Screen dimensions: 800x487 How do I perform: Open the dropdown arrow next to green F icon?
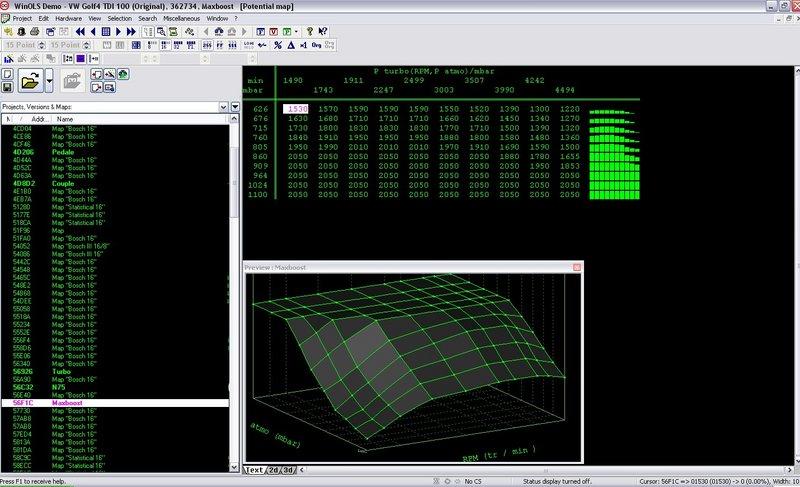296,32
